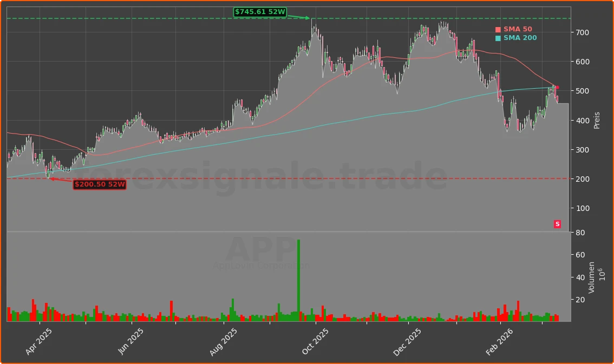Click the pink SMA 50 legend square

(x=497, y=29)
